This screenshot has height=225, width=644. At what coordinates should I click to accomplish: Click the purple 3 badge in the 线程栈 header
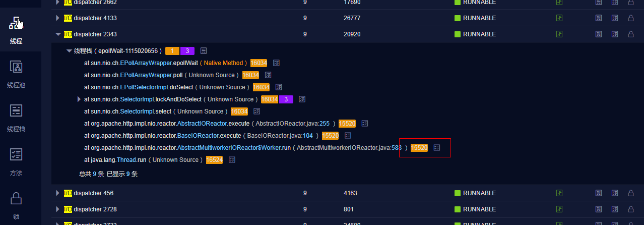tap(187, 51)
